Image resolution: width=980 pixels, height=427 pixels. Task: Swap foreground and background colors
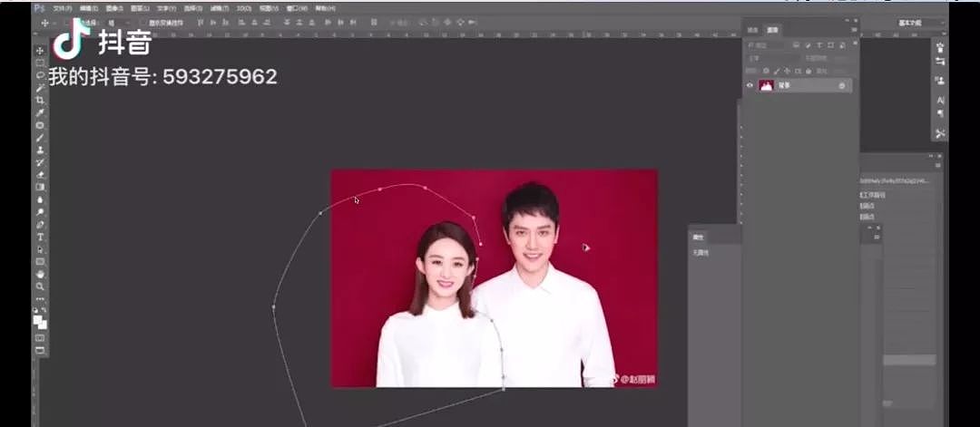pyautogui.click(x=44, y=310)
